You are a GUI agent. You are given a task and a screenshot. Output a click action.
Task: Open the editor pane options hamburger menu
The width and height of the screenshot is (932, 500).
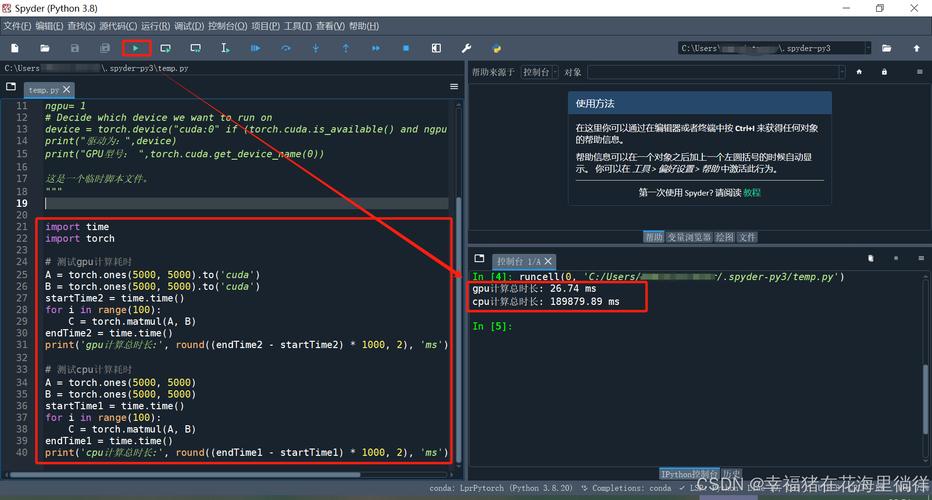[x=454, y=87]
